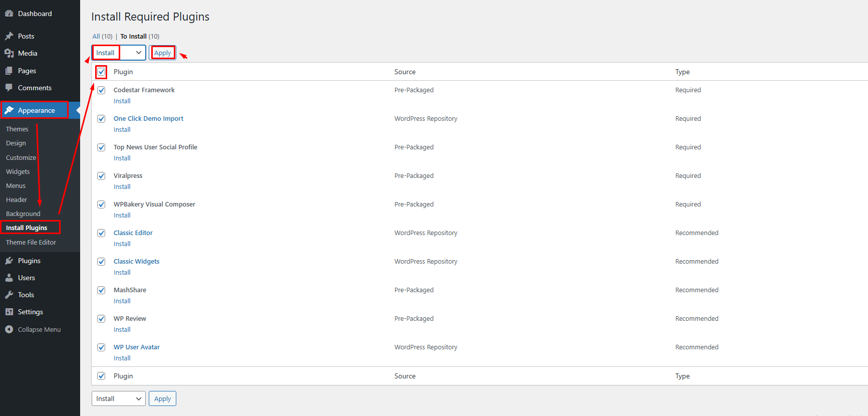
Task: Click the Comments speech bubble icon
Action: point(9,88)
